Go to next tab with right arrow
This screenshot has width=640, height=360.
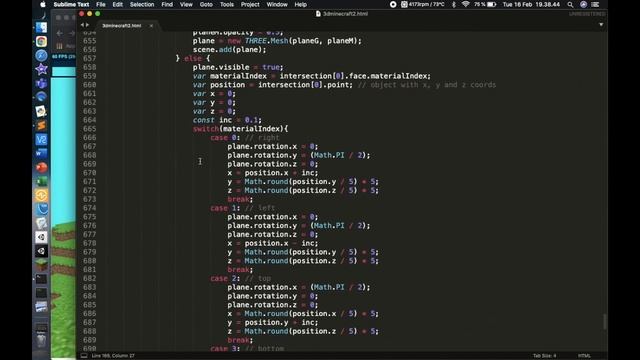point(87,25)
